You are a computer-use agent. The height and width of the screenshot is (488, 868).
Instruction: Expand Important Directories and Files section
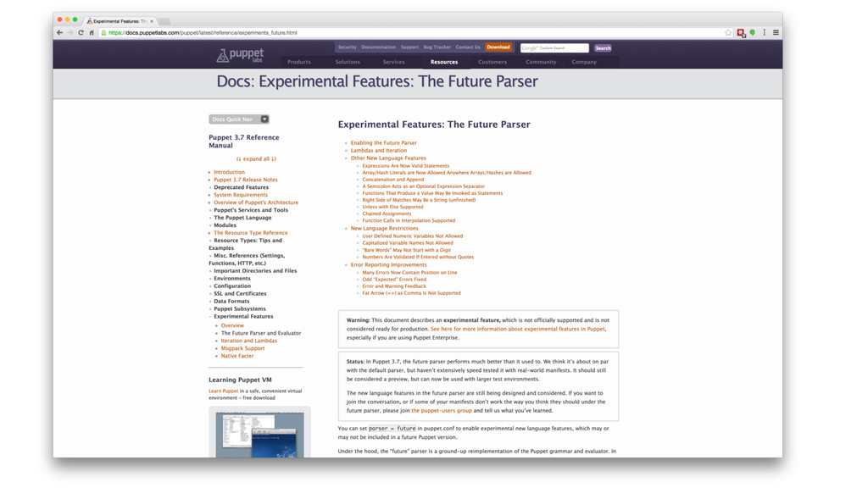[255, 270]
